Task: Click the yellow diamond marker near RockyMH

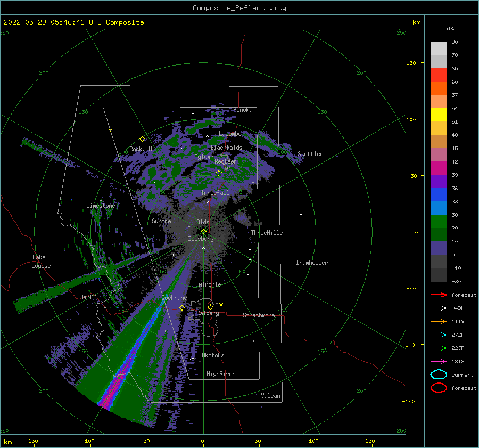Action: click(x=142, y=139)
